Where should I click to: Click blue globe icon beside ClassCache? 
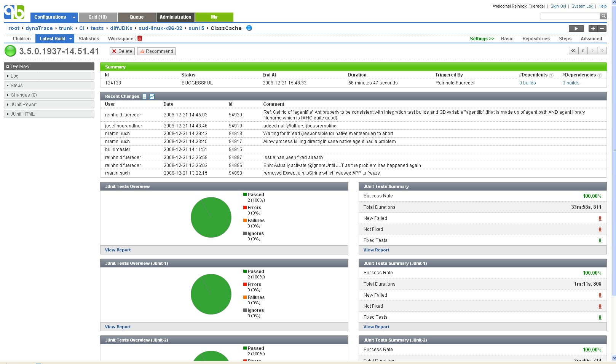tap(249, 28)
